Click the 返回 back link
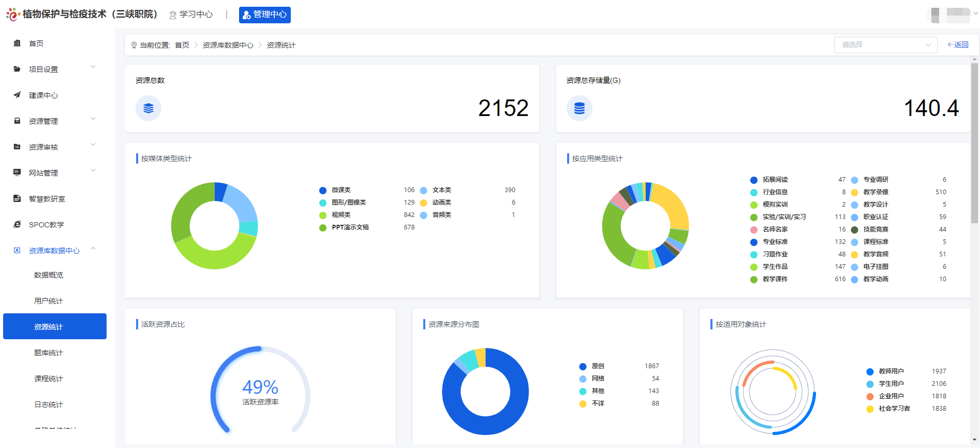Screen dimensions: 980x448 click(958, 45)
